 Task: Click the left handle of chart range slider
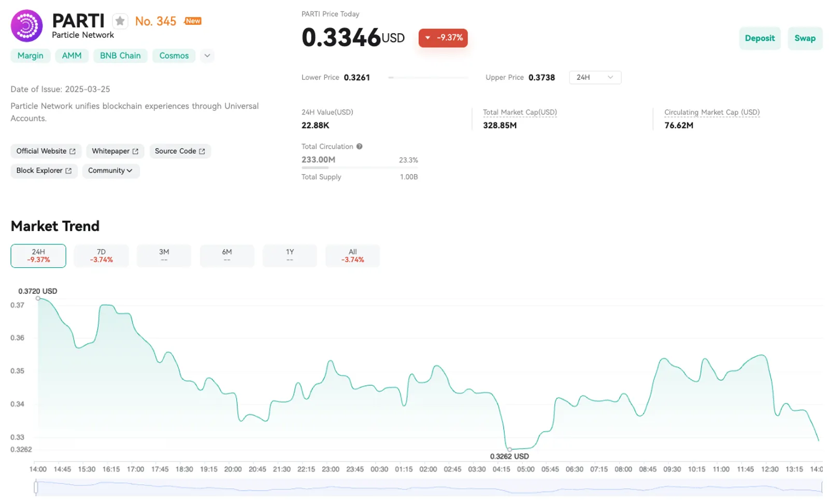[x=36, y=487]
